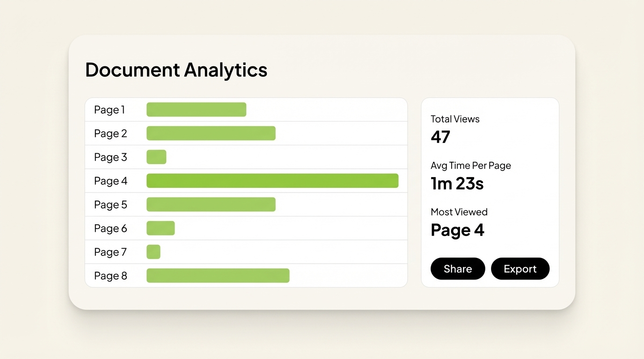Viewport: 644px width, 359px height.
Task: Select the Avg Time Per Page value
Action: click(x=457, y=183)
